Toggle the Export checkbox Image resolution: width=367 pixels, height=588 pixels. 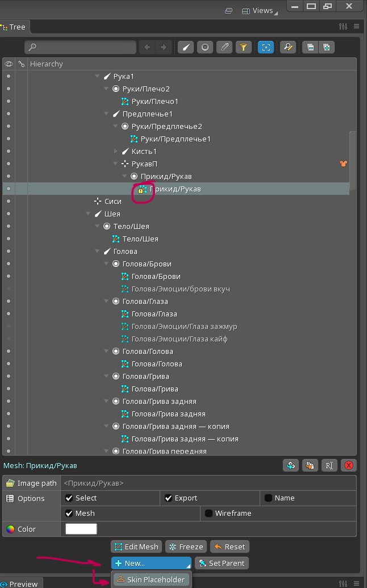(168, 498)
